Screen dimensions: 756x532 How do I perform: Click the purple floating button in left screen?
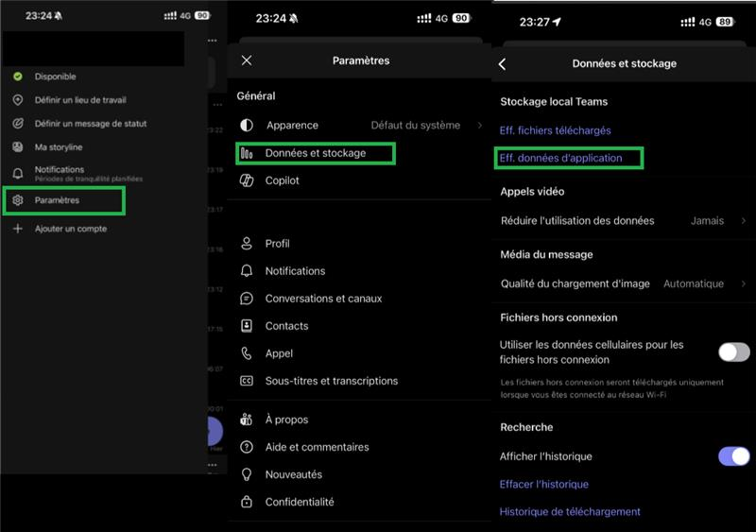[x=215, y=431]
